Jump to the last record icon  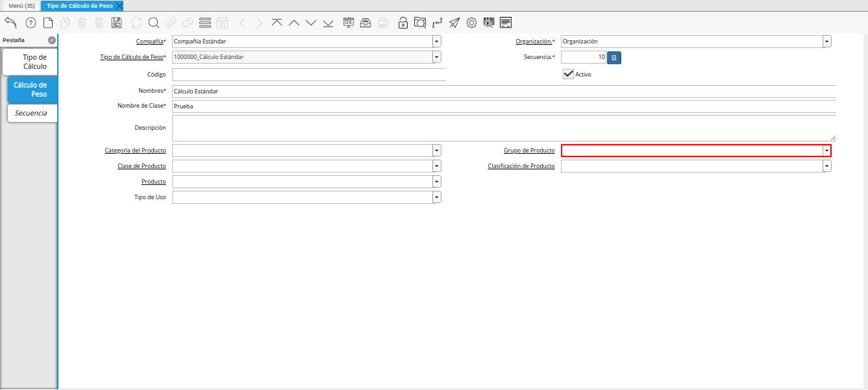pos(328,23)
